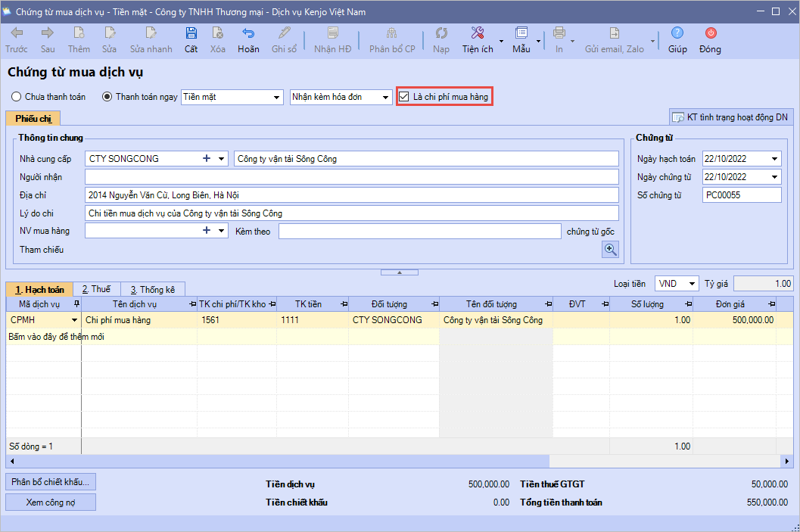Expand the Nhận kèm hóa đơn dropdown
This screenshot has height=532, width=800.
(385, 98)
